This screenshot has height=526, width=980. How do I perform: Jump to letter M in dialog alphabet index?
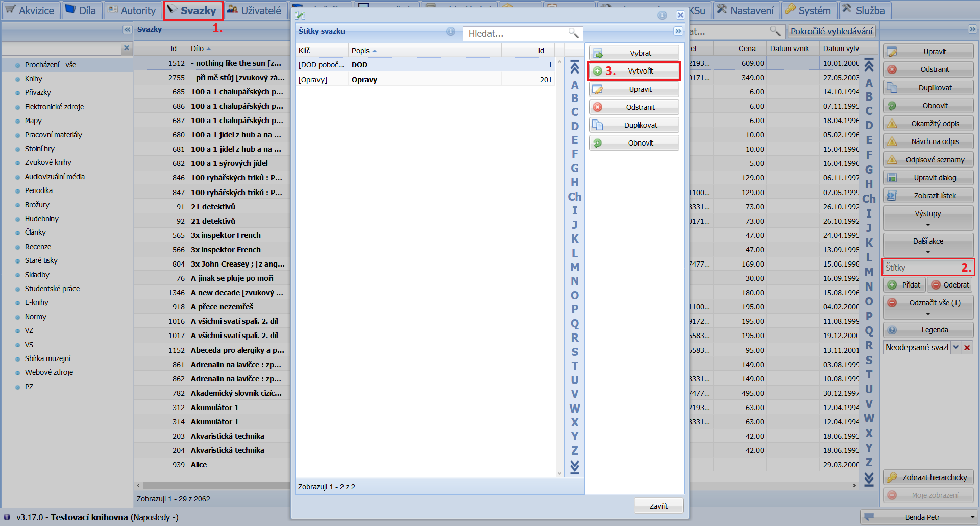point(575,267)
